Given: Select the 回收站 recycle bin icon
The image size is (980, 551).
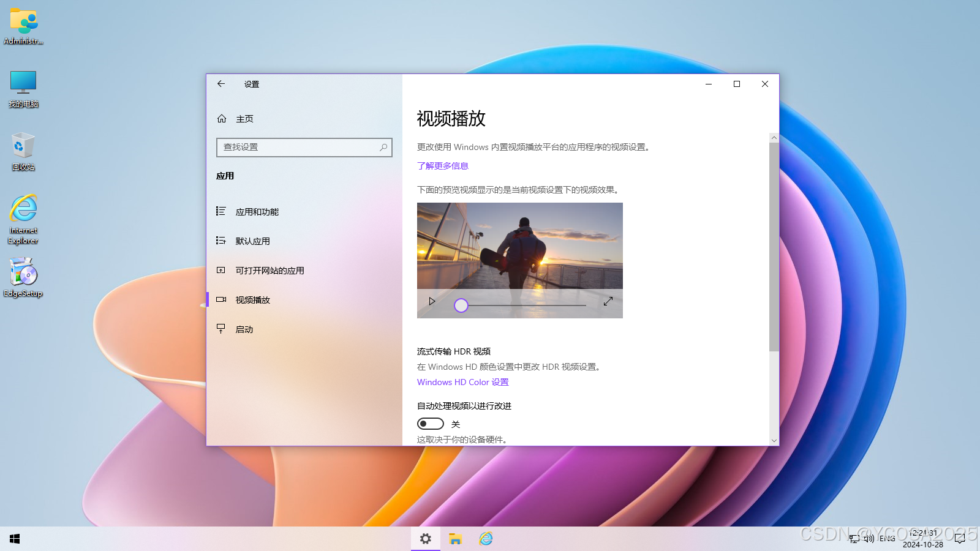Looking at the screenshot, I should pyautogui.click(x=23, y=152).
